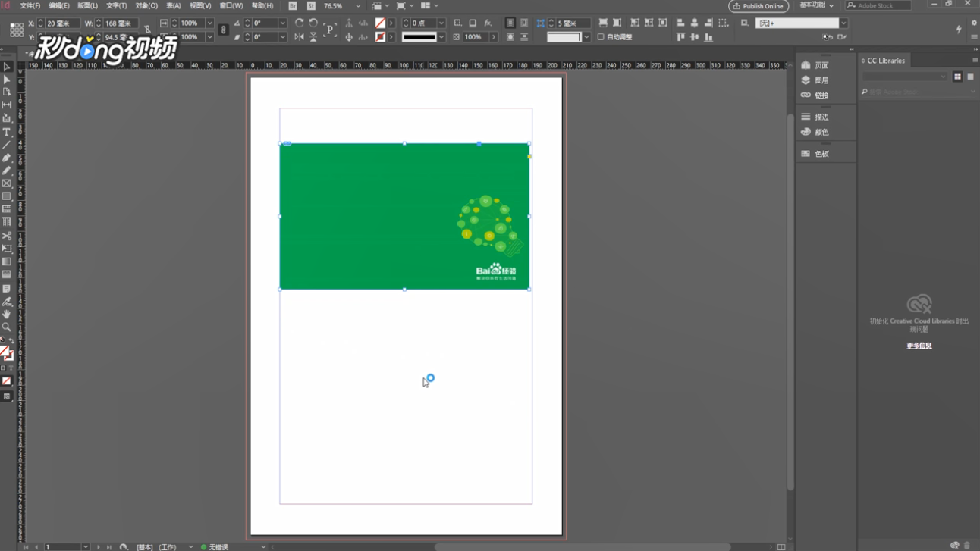980x551 pixels.
Task: Click the X position 20 毫米 field
Action: [x=61, y=23]
